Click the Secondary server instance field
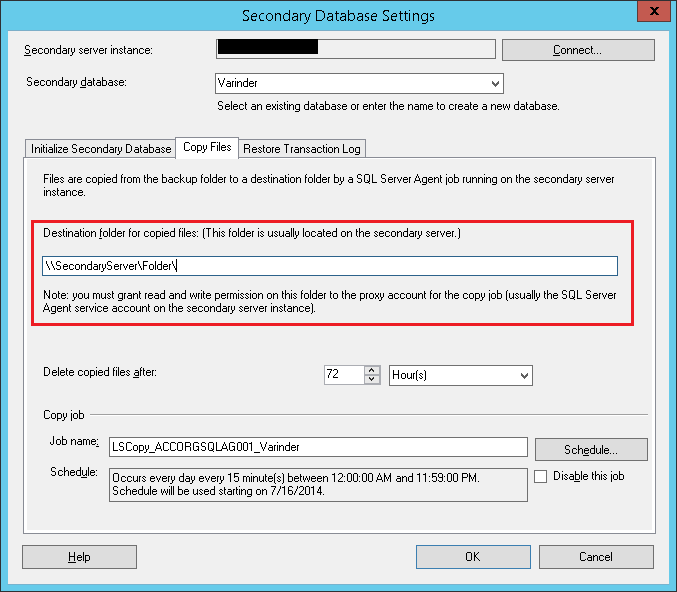Viewport: 677px width, 592px height. click(355, 50)
